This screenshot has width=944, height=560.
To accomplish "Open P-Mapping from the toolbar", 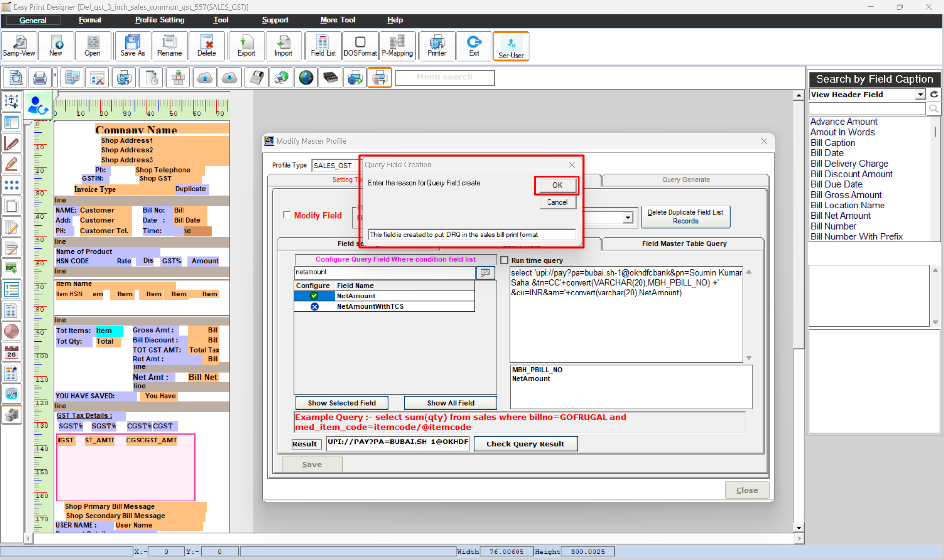I will point(397,46).
